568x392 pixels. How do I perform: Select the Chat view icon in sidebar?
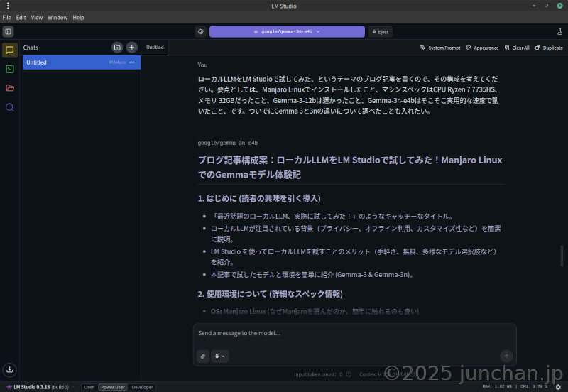coord(10,50)
